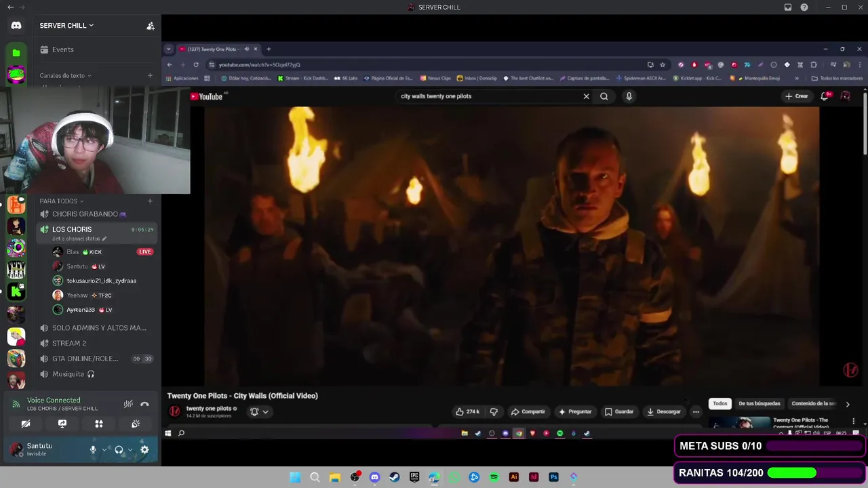The height and width of the screenshot is (488, 868).
Task: Open Steam from Windows taskbar
Action: click(x=395, y=477)
